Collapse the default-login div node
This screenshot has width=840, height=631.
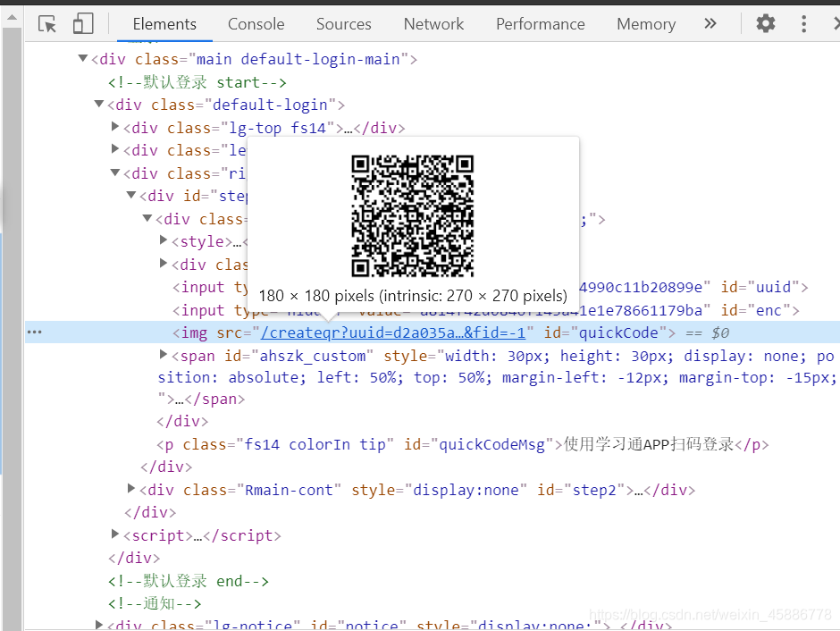point(98,104)
